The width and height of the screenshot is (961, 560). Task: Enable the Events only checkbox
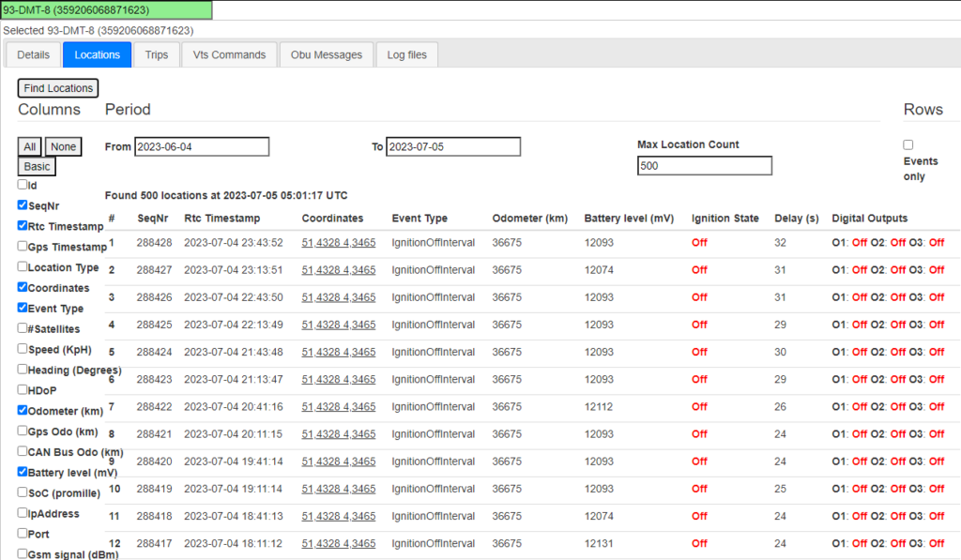908,144
